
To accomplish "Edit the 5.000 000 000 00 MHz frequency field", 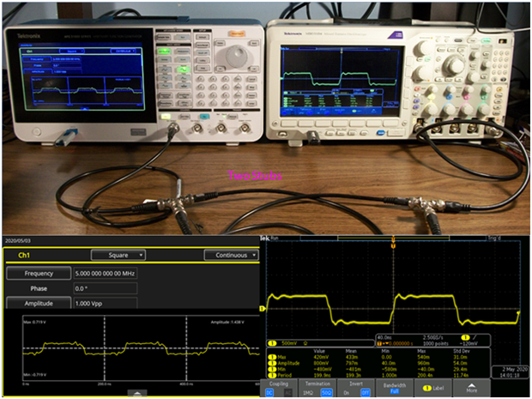I will tap(106, 274).
